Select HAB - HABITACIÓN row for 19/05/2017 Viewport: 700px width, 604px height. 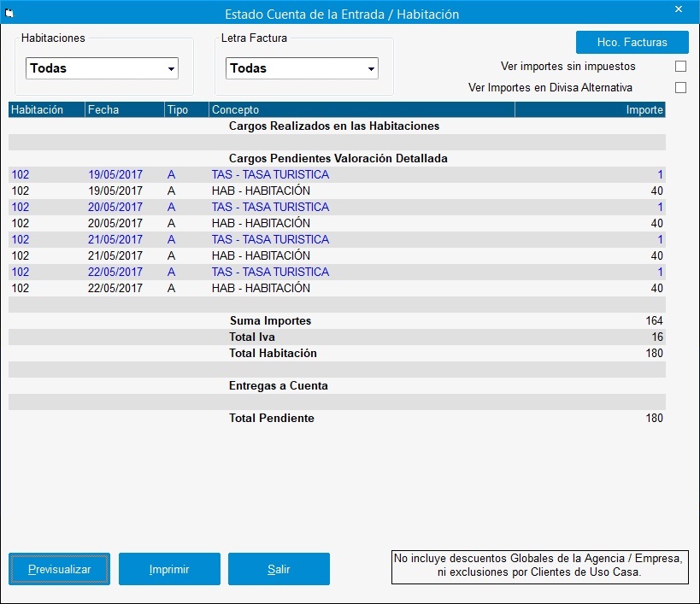coord(337,191)
